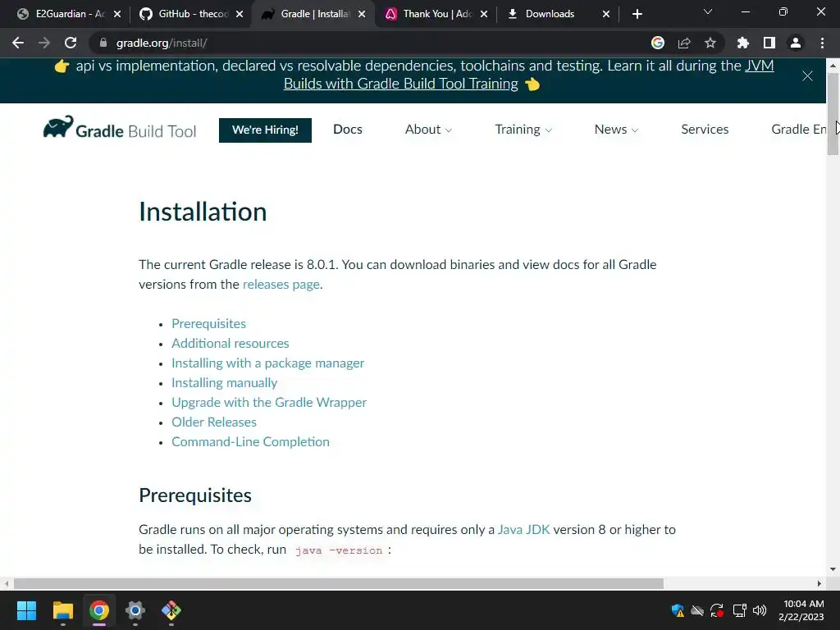Open File Explorer from taskbar

pos(62,610)
